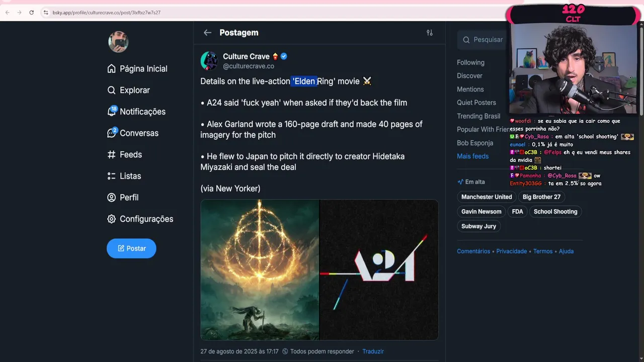Go back using the Postagem arrow

207,33
